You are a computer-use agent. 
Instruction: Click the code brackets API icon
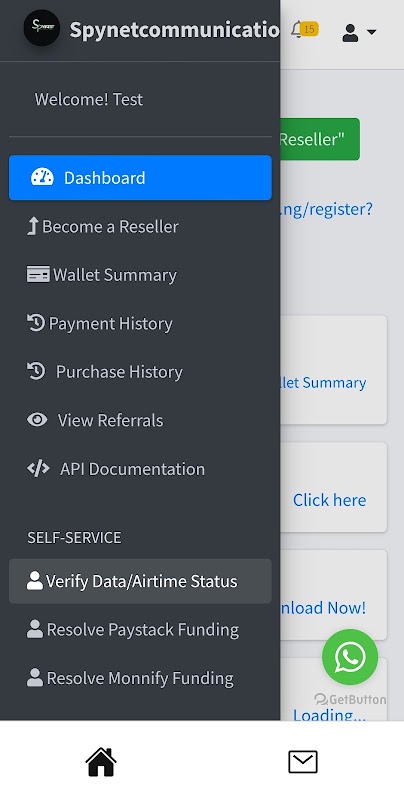38,468
